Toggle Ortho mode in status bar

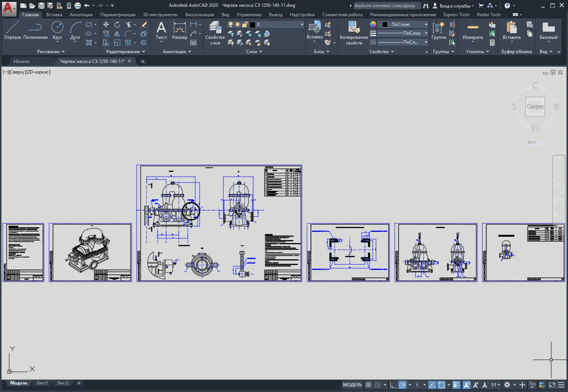tap(393, 385)
